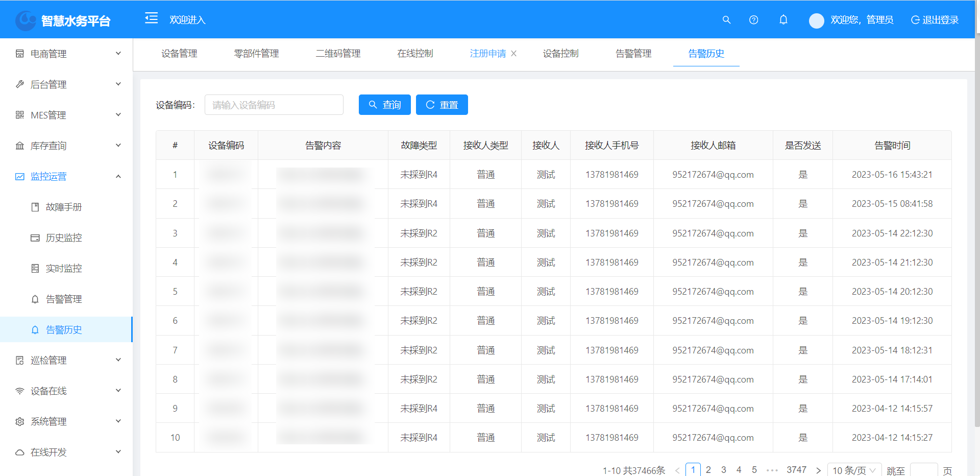This screenshot has width=980, height=476.
Task: Click the 在线开发 cloud icon
Action: pyautogui.click(x=20, y=452)
